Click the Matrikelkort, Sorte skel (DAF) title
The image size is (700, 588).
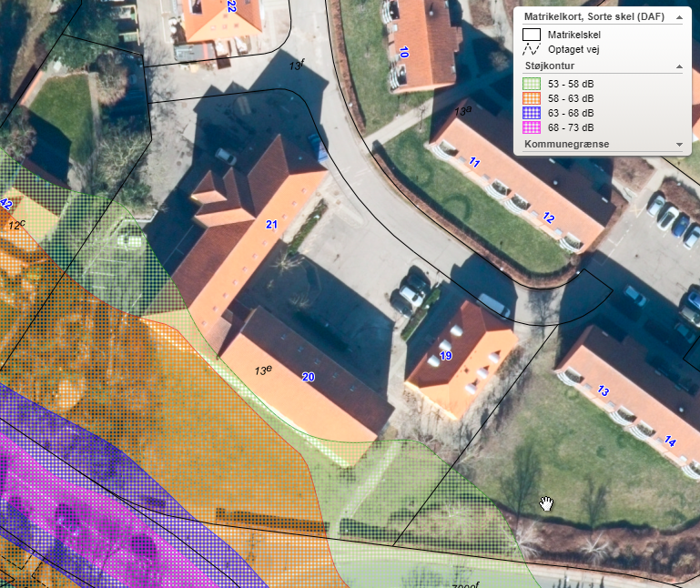pyautogui.click(x=593, y=16)
